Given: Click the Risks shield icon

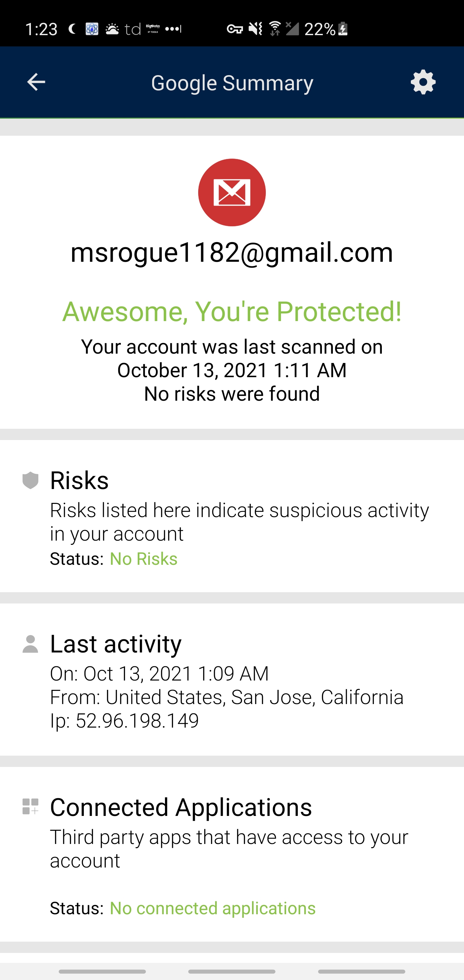Looking at the screenshot, I should click(x=30, y=480).
